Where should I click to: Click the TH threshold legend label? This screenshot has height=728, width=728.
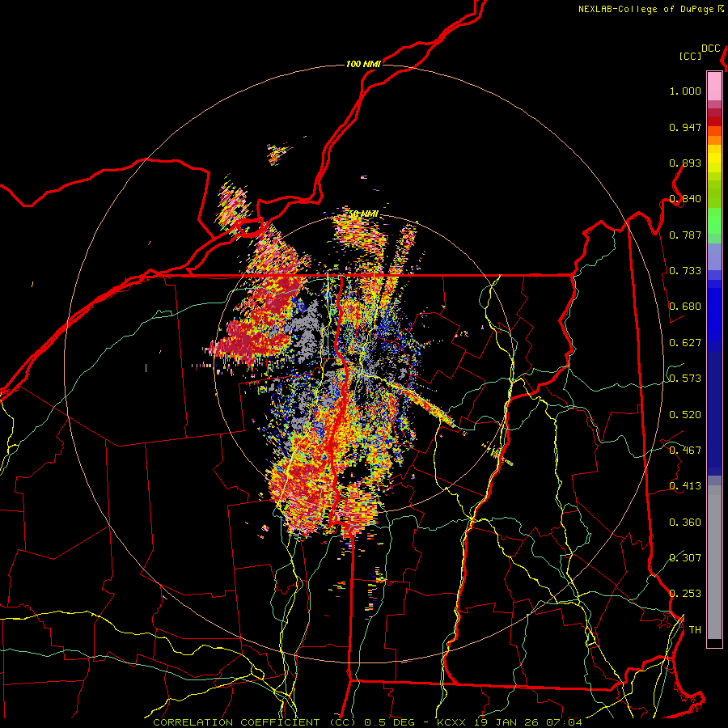pos(695,630)
